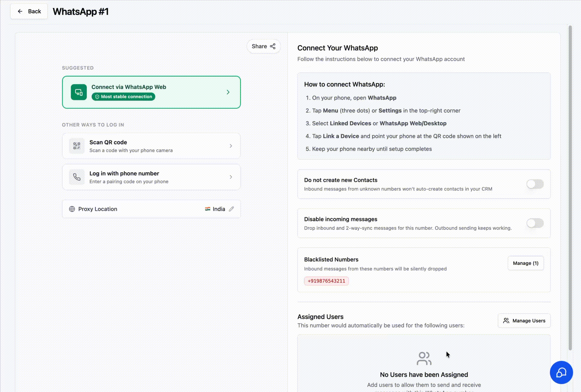Viewport: 581px width, 392px height.
Task: Toggle Do not create new Contacts
Action: tap(535, 184)
